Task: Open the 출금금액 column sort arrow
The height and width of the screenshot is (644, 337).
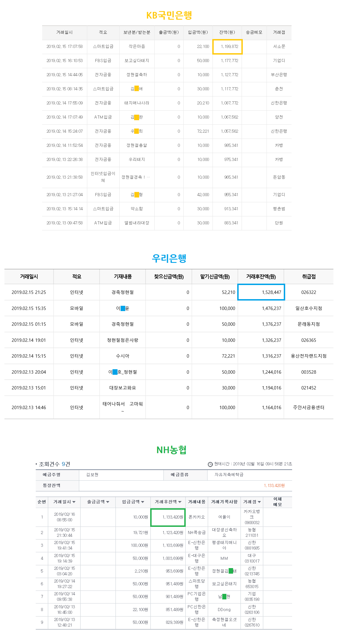Action: [x=108, y=502]
